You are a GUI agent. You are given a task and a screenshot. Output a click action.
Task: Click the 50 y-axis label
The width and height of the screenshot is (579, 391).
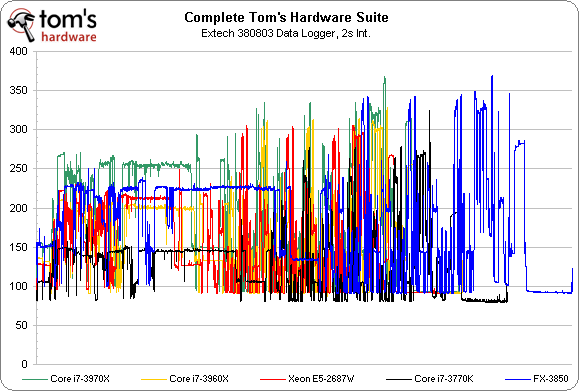21,326
